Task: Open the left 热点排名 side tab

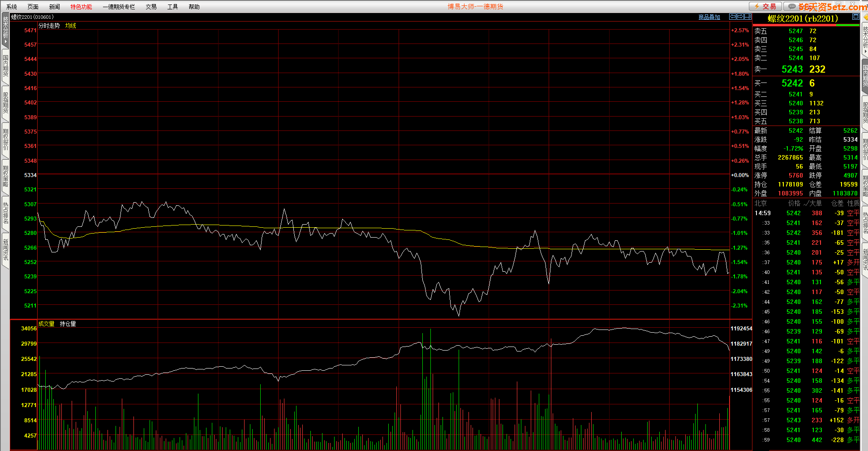Action: (x=5, y=213)
